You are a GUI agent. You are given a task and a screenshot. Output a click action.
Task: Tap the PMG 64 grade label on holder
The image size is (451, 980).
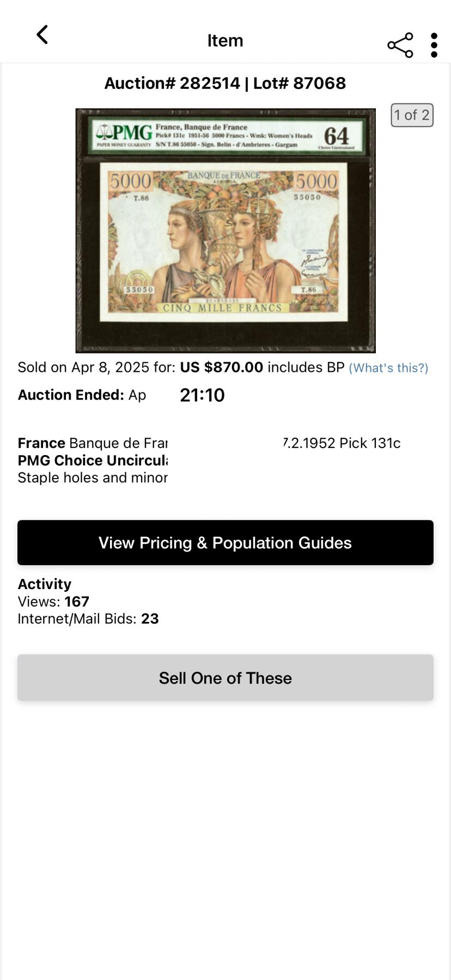(336, 136)
